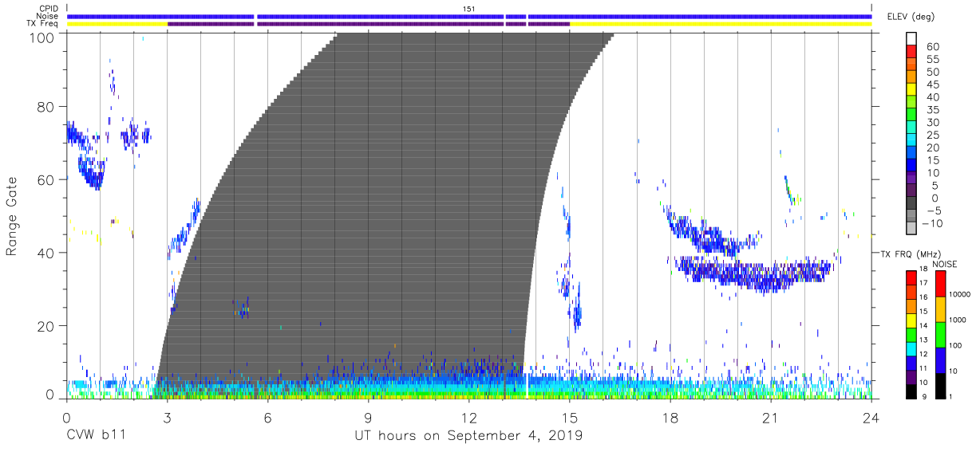This screenshot has height=452, width=980.
Task: Click the UT hours on September 4, 2019 title
Action: point(469,436)
